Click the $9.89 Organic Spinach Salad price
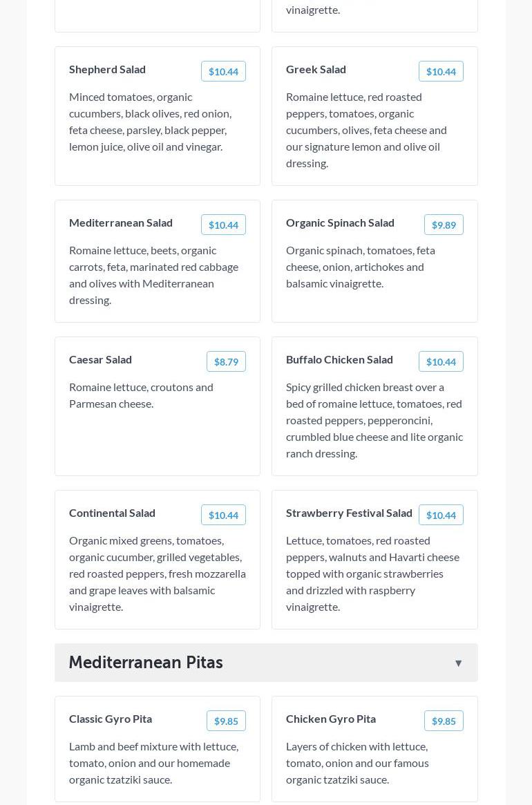The image size is (532, 805). 444,225
